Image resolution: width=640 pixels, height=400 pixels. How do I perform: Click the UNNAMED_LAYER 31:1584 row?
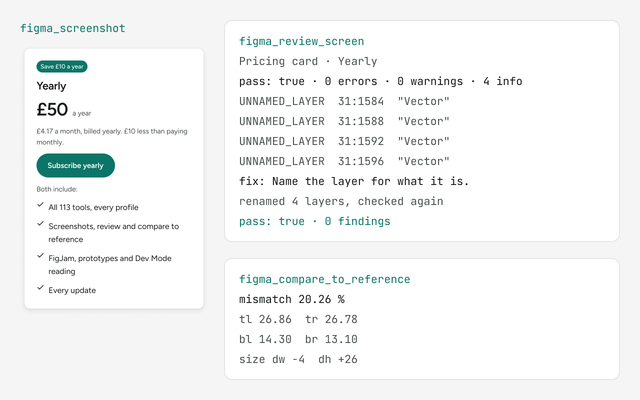pos(344,101)
